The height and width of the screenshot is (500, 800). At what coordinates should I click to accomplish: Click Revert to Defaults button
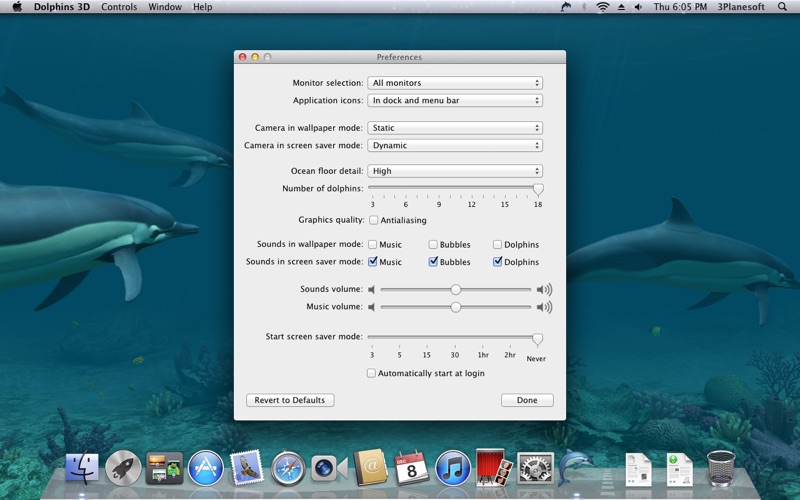pos(290,400)
